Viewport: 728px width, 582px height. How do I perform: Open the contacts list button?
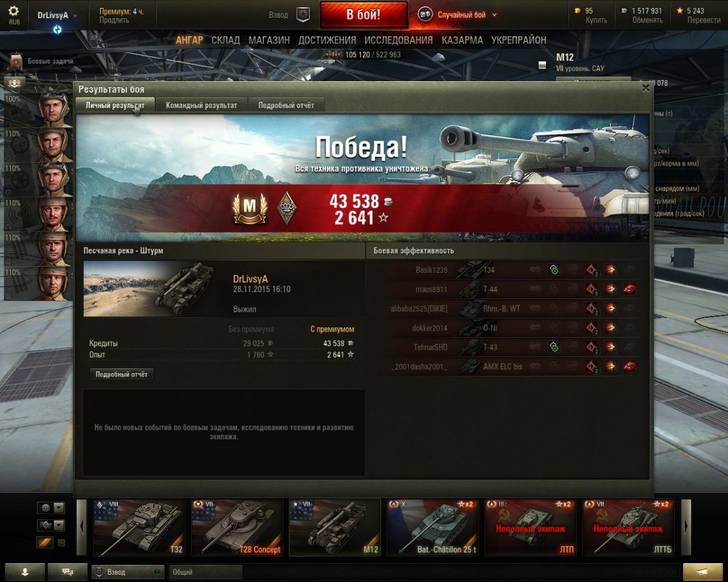click(x=25, y=572)
